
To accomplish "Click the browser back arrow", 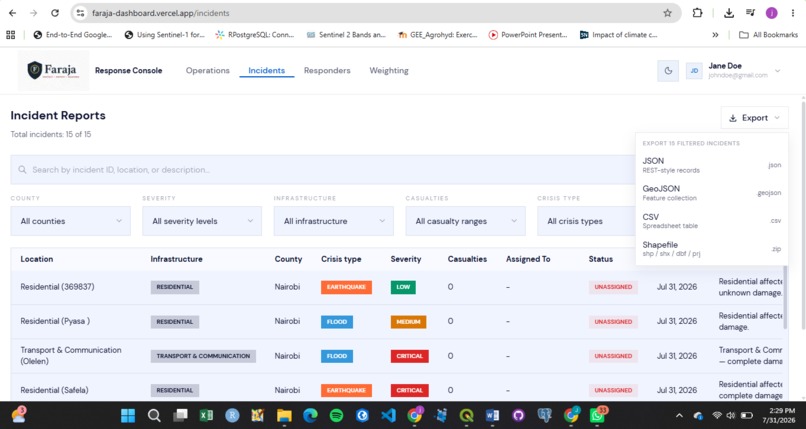I will point(12,13).
